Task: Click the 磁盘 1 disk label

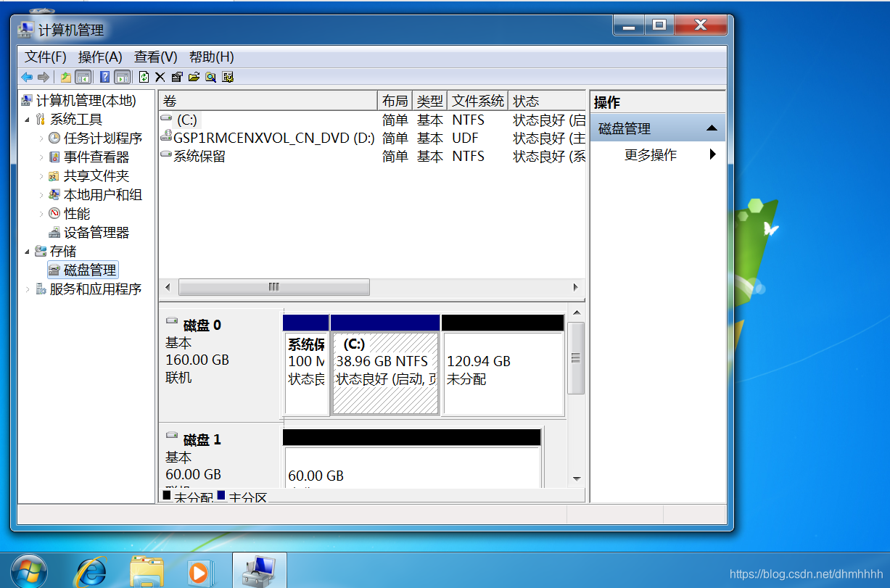Action: pos(220,457)
